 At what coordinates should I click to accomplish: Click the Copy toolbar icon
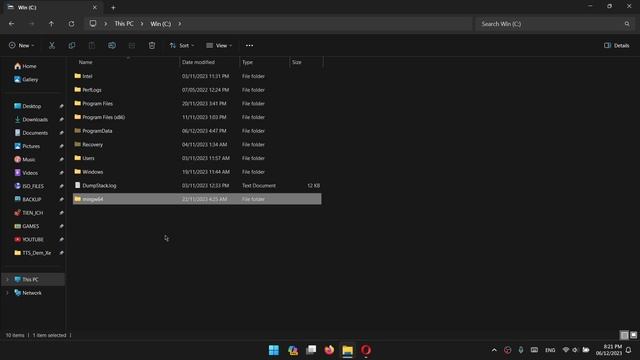(x=72, y=45)
